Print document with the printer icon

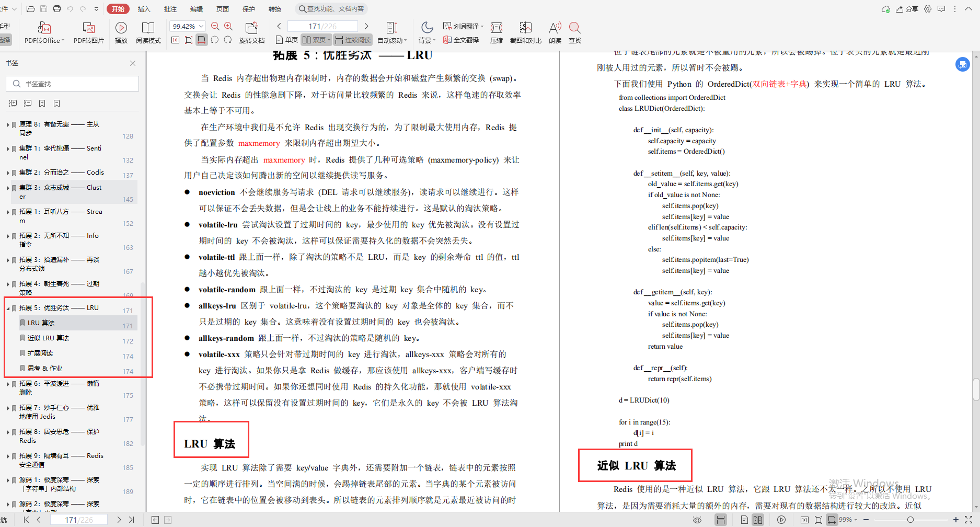[56, 9]
